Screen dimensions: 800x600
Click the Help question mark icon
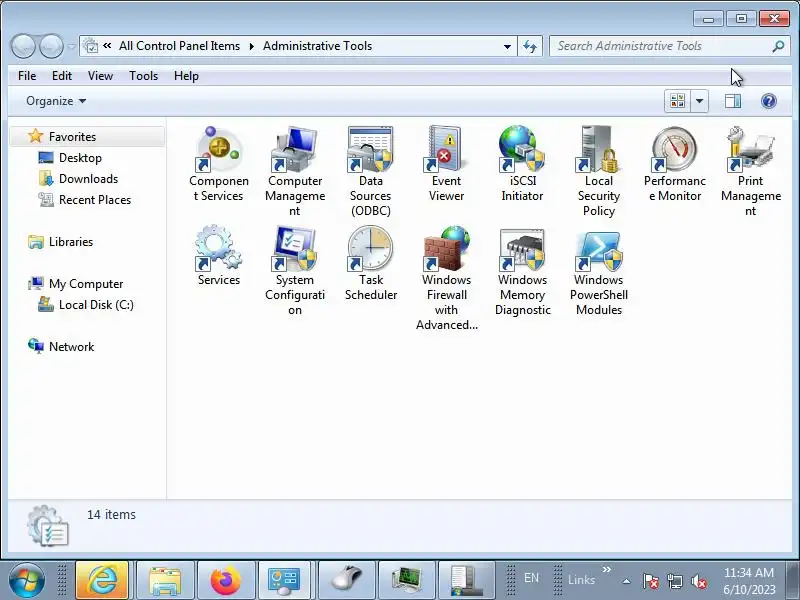click(768, 101)
